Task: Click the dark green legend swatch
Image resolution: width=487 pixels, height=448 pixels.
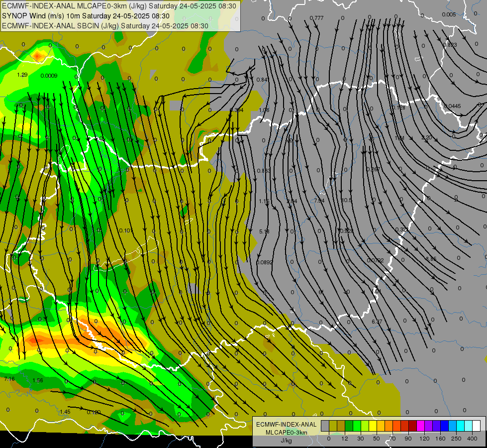Action: pos(349,426)
